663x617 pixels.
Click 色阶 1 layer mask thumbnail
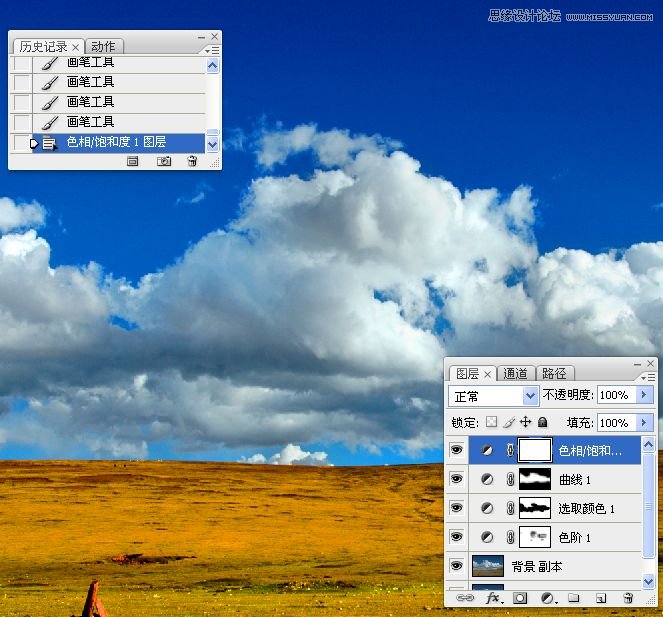(535, 537)
